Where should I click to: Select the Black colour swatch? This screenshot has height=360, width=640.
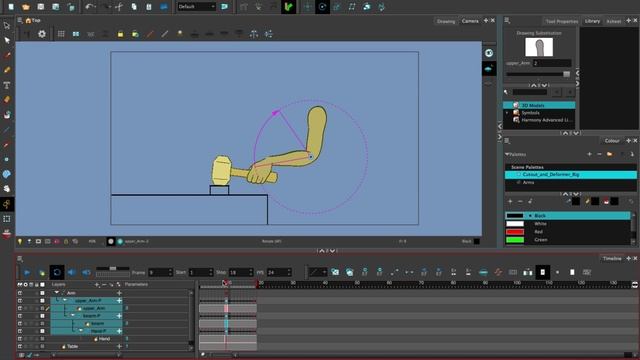tap(515, 216)
